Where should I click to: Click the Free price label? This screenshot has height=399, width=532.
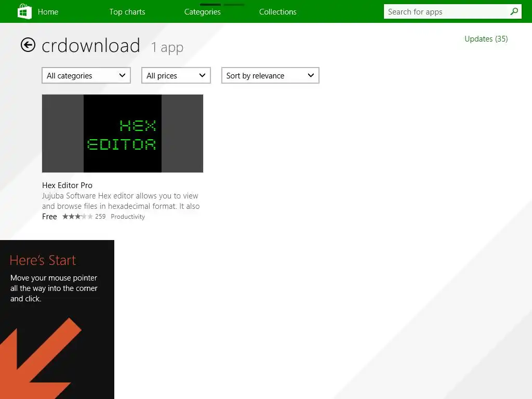pyautogui.click(x=49, y=217)
